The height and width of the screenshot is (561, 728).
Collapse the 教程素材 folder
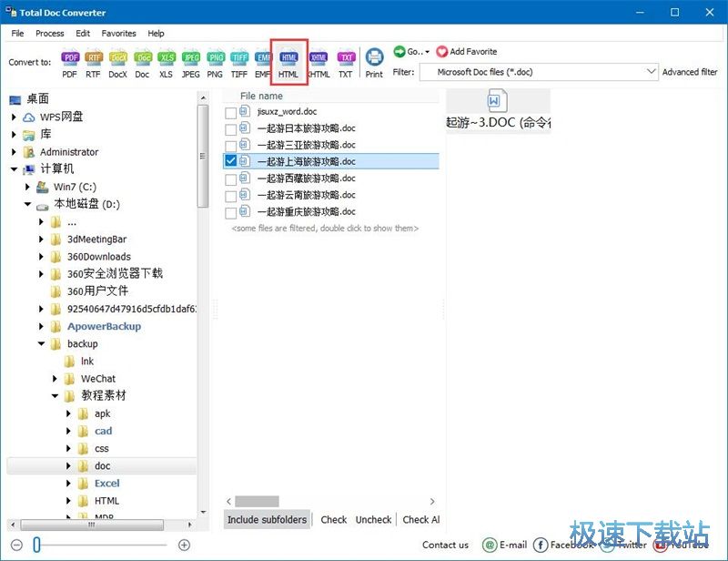coord(56,395)
